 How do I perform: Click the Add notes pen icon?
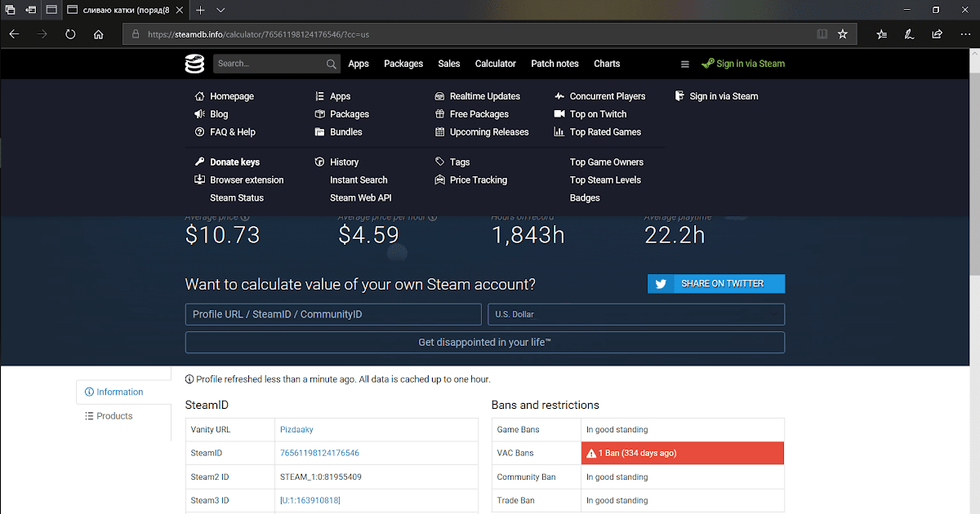(x=909, y=34)
